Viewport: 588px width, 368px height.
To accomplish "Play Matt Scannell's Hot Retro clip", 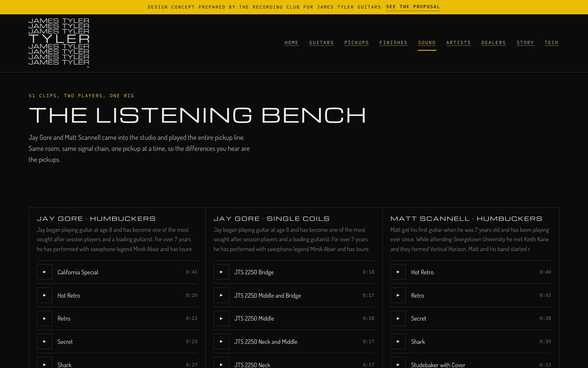I will point(398,272).
